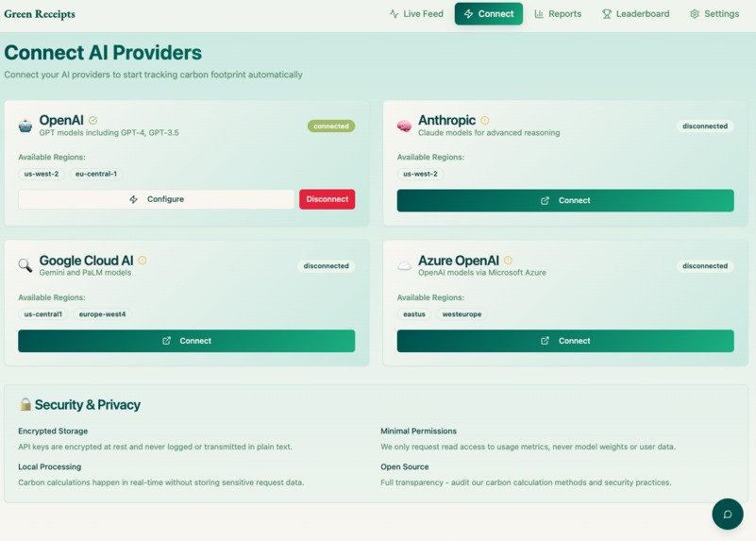Click the OpenAI provider title

coord(61,120)
